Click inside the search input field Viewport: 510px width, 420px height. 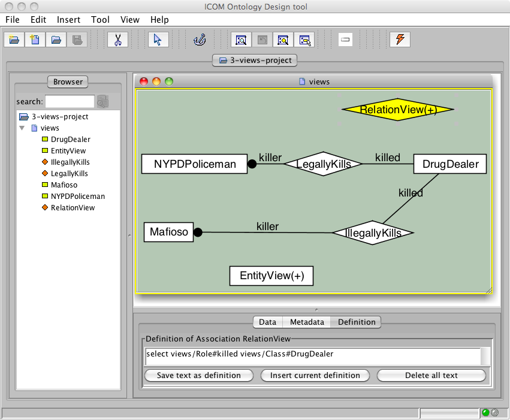pos(70,101)
